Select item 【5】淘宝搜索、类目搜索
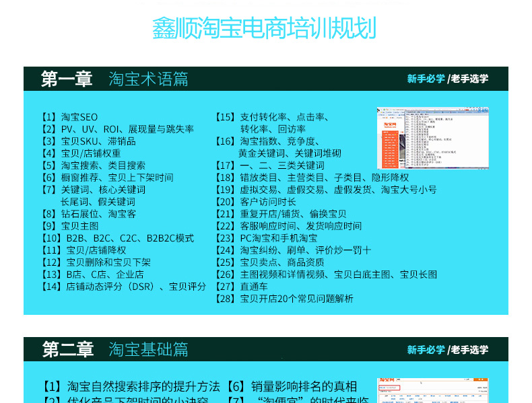This screenshot has width=532, height=403. click(x=93, y=166)
